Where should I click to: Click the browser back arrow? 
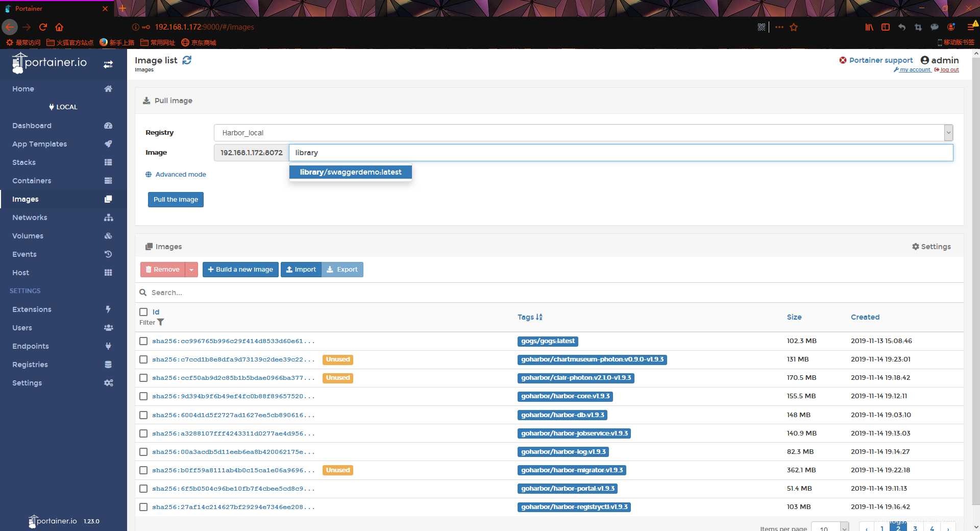[x=10, y=27]
